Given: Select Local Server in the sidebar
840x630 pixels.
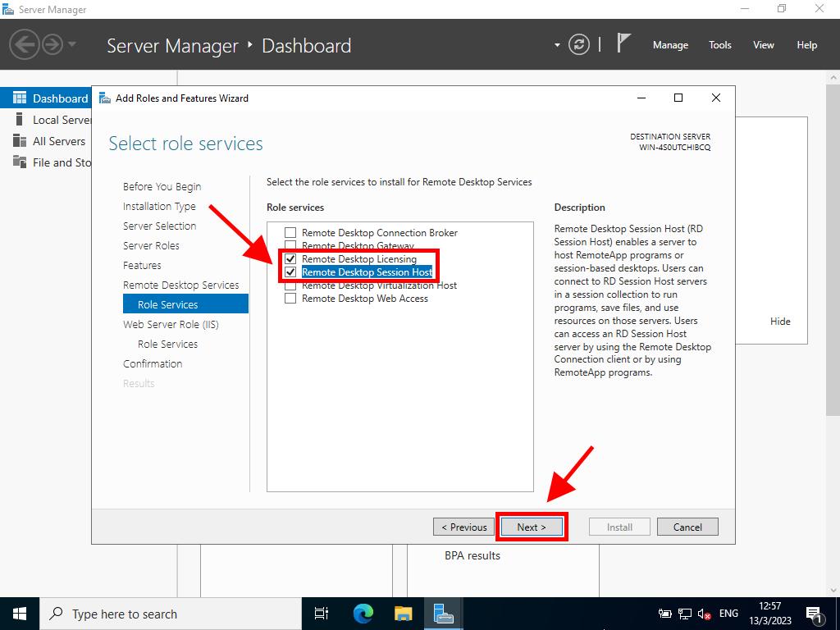Looking at the screenshot, I should point(46,120).
